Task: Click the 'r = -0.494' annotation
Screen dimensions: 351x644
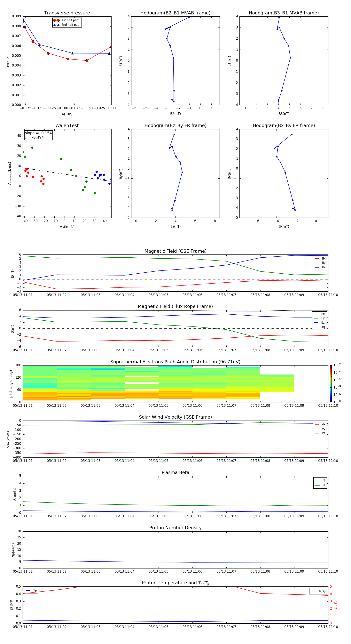Action: tap(35, 137)
